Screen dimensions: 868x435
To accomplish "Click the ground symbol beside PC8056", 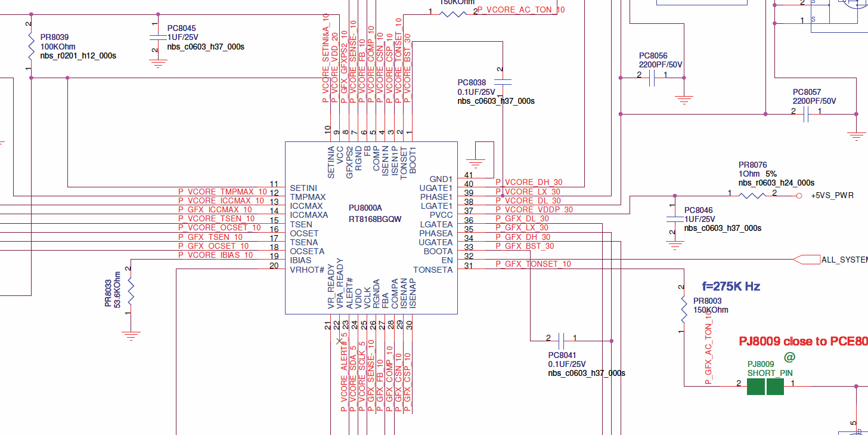I will tap(684, 100).
